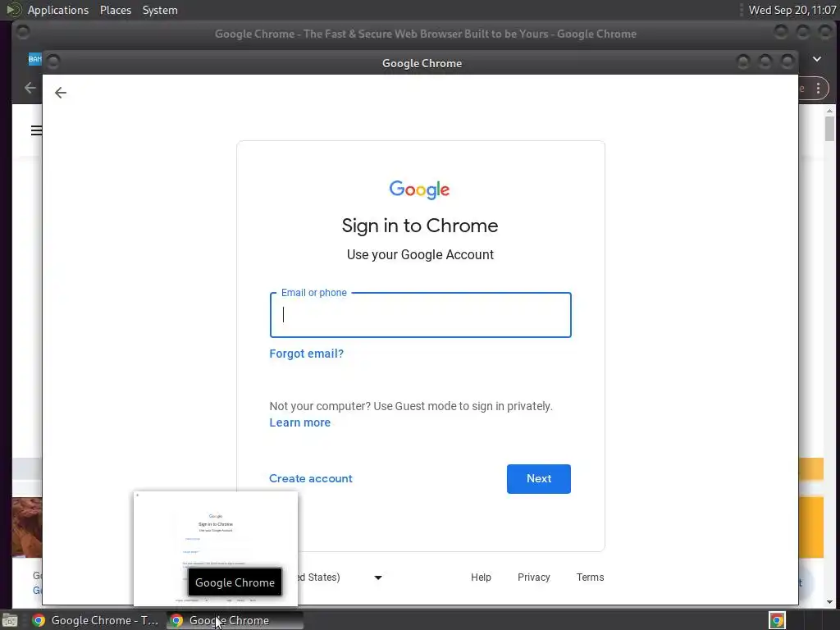Click the back arrow in the sign-in dialog
Image resolution: width=840 pixels, height=630 pixels.
pos(61,93)
